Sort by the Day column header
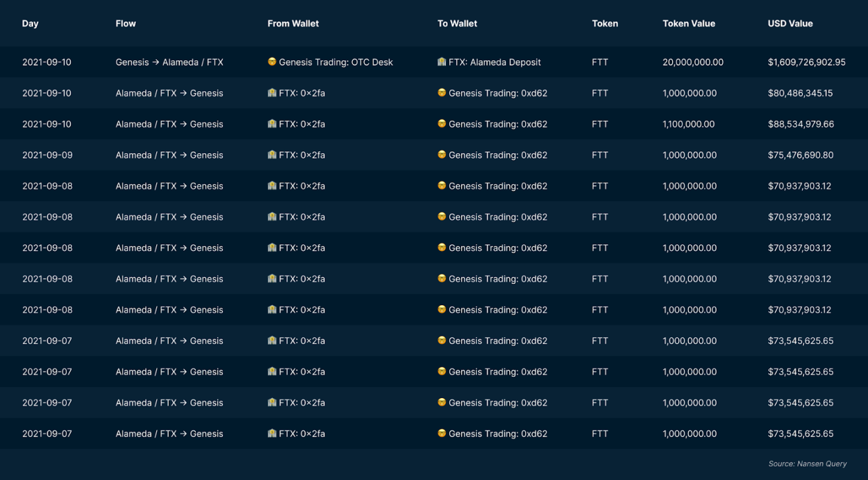Viewport: 868px width, 480px height. [30, 24]
